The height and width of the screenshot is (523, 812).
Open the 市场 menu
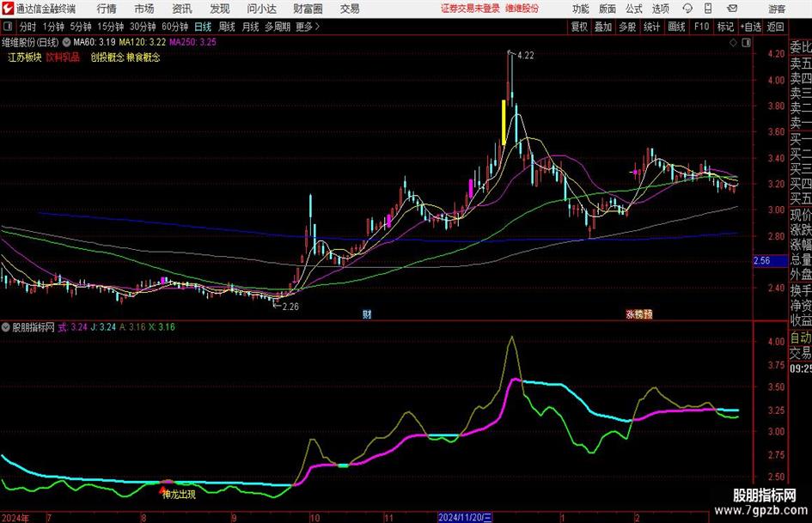click(144, 9)
